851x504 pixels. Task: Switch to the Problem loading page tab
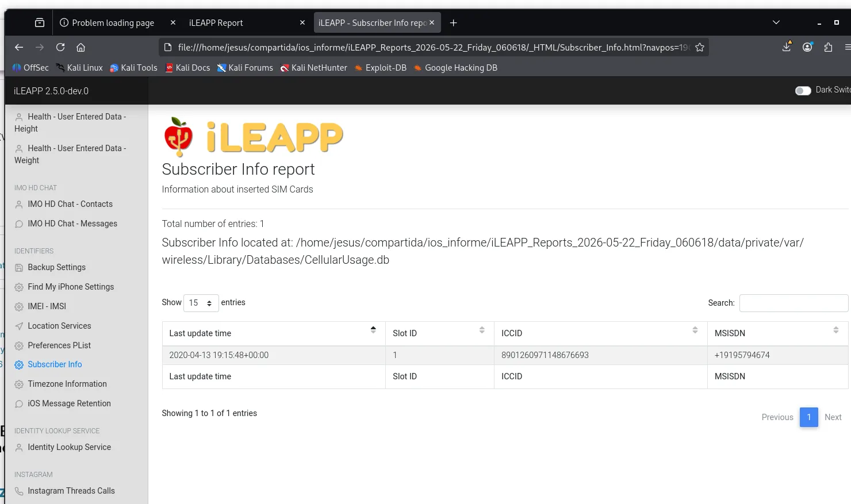coord(113,22)
